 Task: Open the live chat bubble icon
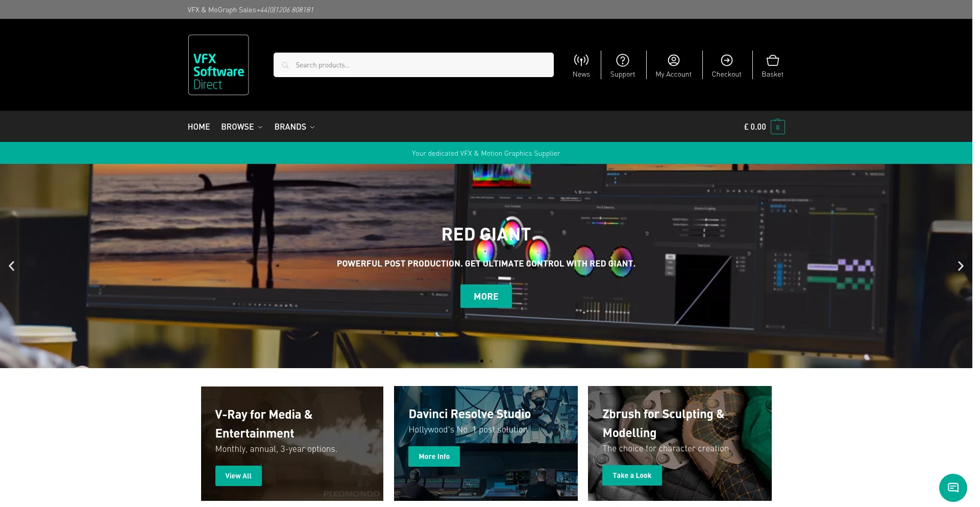click(x=952, y=488)
